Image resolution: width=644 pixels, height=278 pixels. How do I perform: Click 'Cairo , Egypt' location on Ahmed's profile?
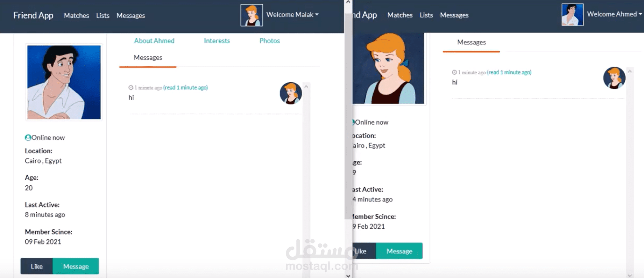tap(43, 161)
